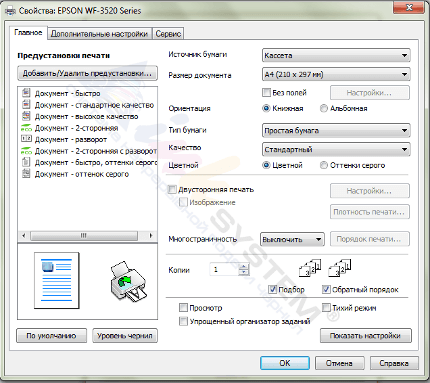Click the 'Документ - оттенок серого' preset icon

click(26, 174)
